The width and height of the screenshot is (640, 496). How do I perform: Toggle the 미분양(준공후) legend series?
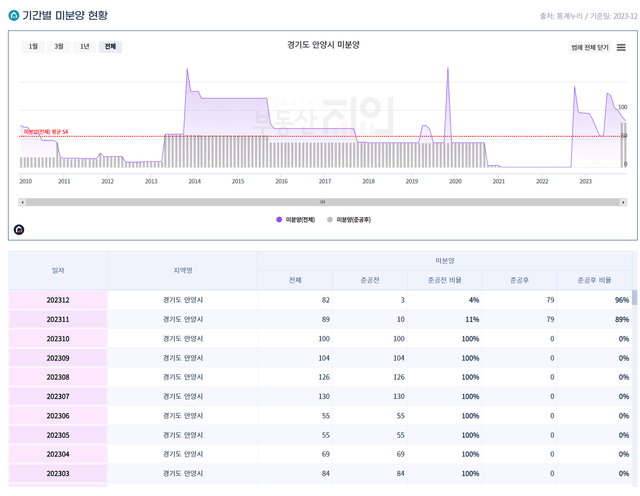(349, 220)
